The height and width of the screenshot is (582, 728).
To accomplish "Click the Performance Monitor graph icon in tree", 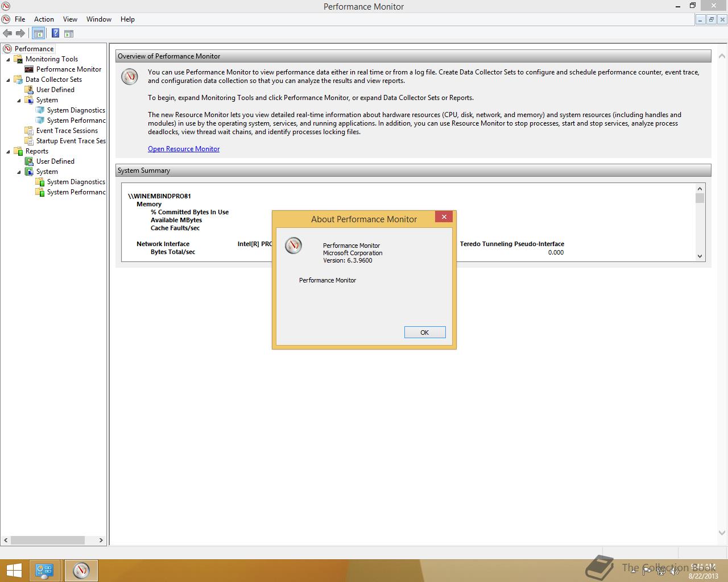I will (x=29, y=69).
